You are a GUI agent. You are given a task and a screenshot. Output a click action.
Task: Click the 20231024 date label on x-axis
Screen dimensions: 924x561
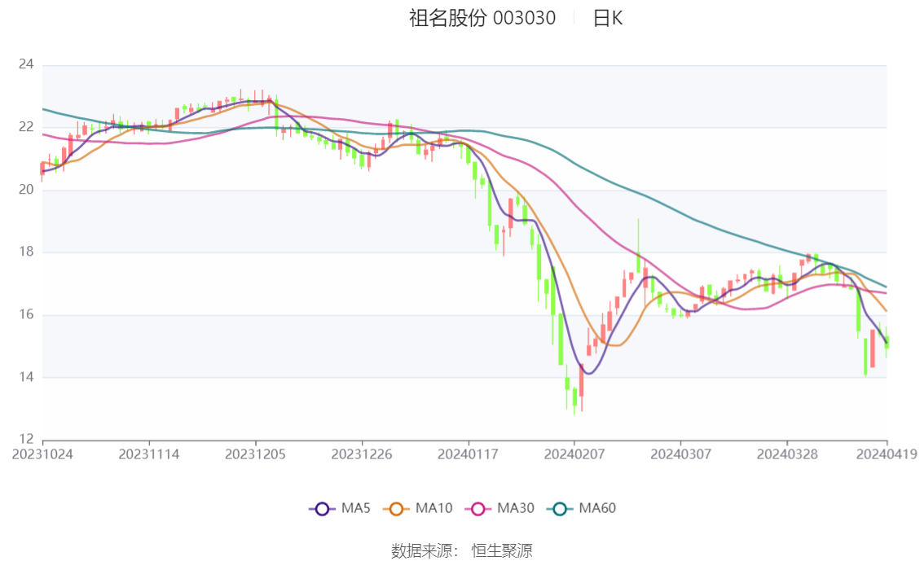[x=42, y=454]
